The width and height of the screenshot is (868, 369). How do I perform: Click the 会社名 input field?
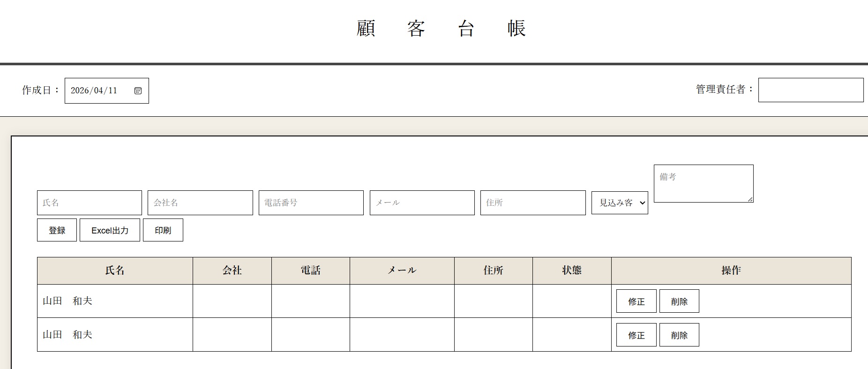(200, 203)
